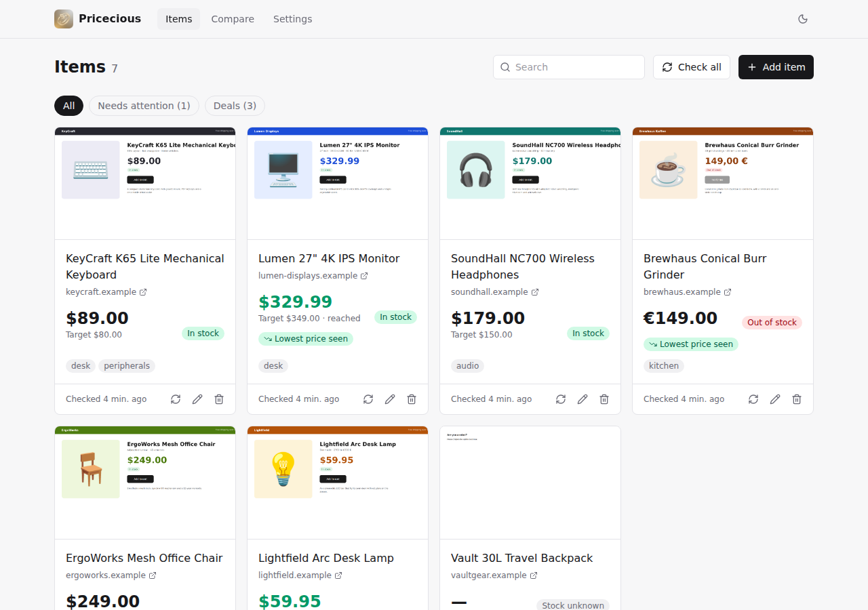Delete the Brewhaus Conical Burr Grinder item
868x610 pixels.
click(797, 399)
